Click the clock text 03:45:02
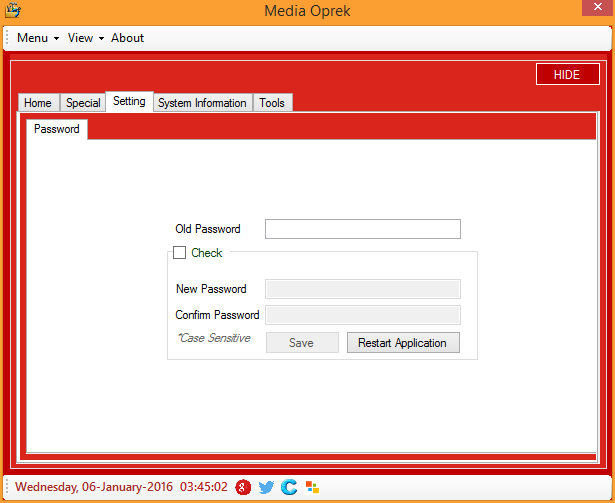The image size is (615, 503). [x=204, y=487]
